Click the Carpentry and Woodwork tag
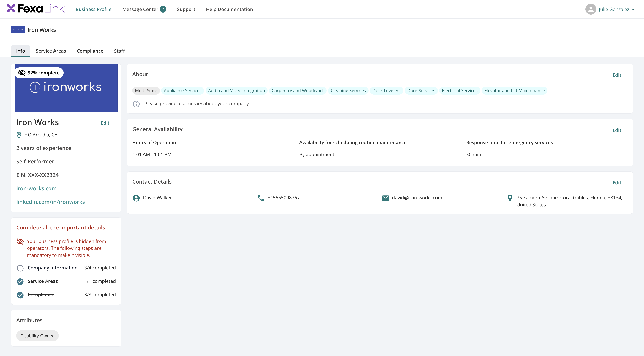 (x=298, y=91)
